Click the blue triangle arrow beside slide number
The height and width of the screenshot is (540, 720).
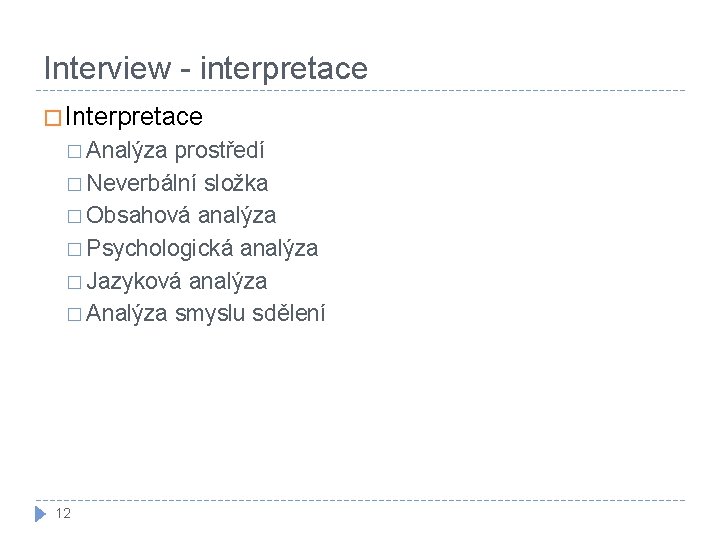pyautogui.click(x=40, y=515)
